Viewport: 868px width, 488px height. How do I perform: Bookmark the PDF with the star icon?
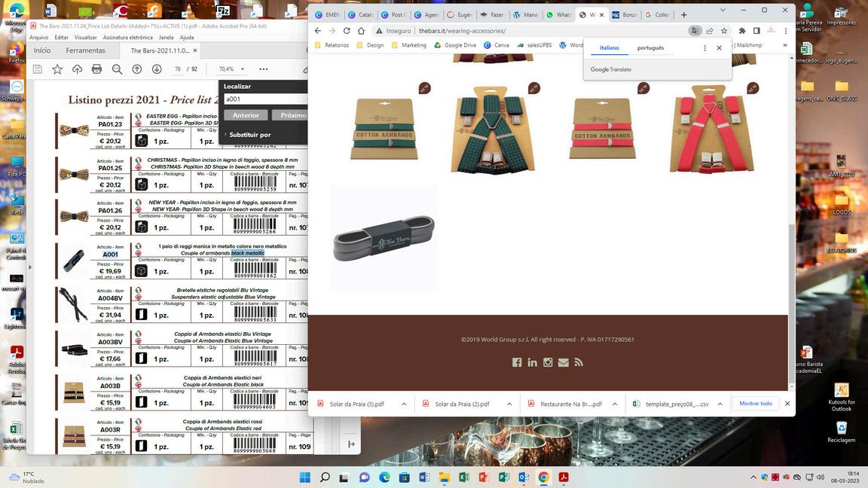pos(57,69)
